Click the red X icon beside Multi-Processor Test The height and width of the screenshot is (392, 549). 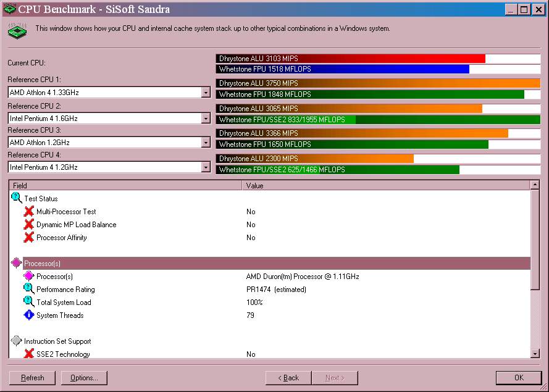coord(29,212)
